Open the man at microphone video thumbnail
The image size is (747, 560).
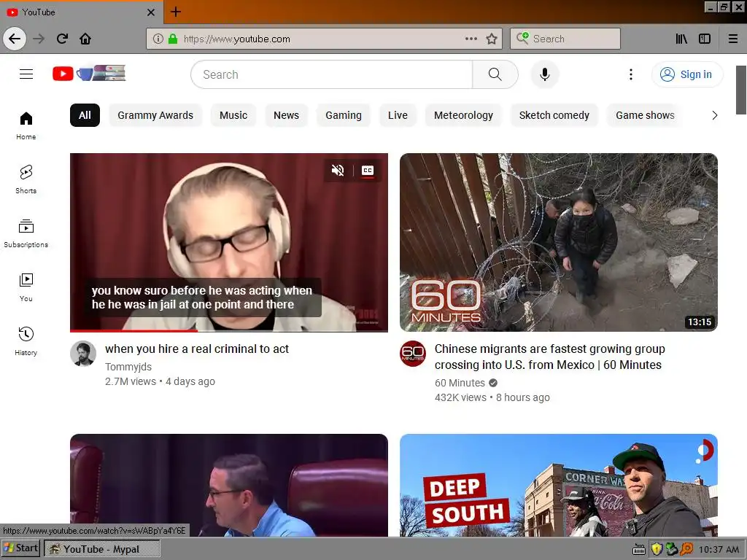coord(228,485)
